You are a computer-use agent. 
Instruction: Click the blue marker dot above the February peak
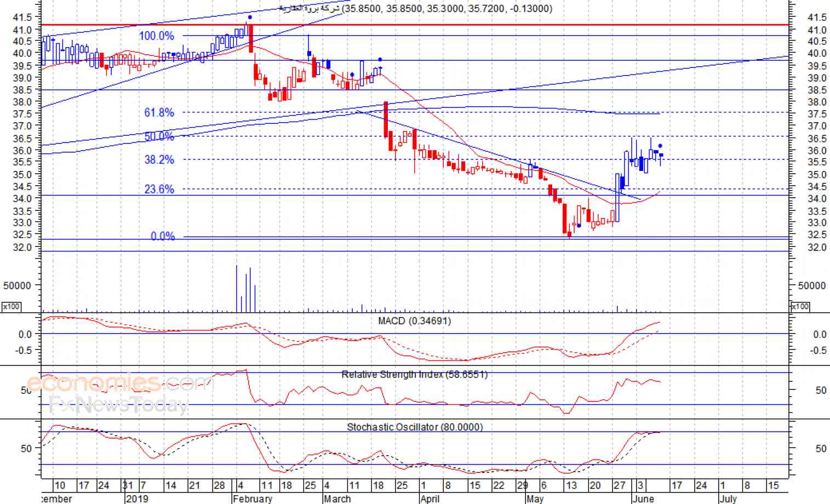click(250, 18)
